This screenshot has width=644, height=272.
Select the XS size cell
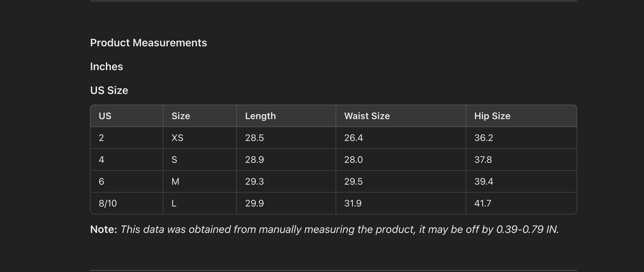(x=177, y=138)
